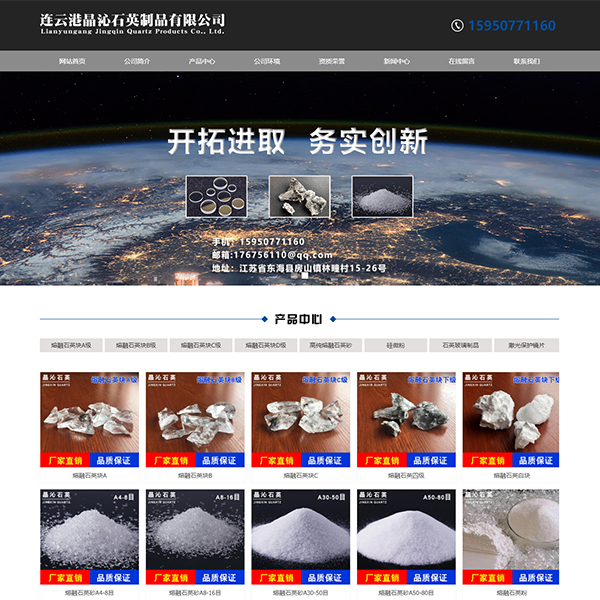Click the phone icon beside 15950771160
The image size is (600, 600).
pos(458,26)
